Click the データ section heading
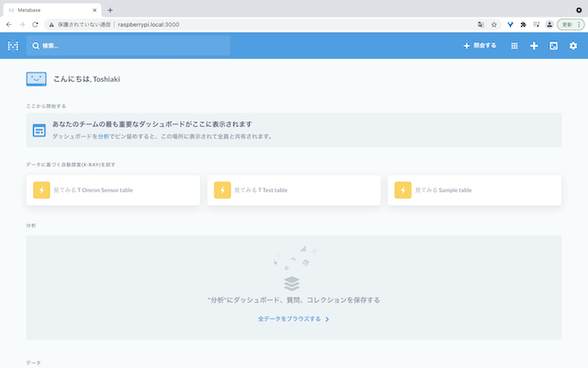This screenshot has width=588, height=368. point(33,362)
